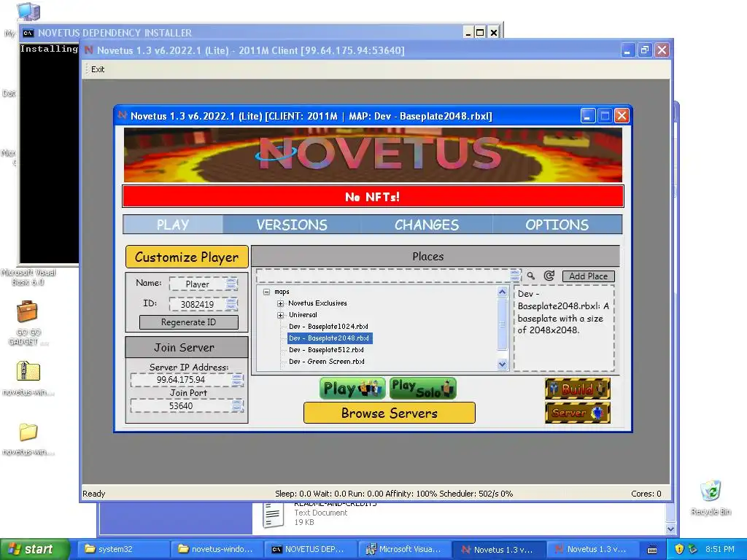Click the map description text box
Viewport: 747px width, 560px height.
click(564, 329)
